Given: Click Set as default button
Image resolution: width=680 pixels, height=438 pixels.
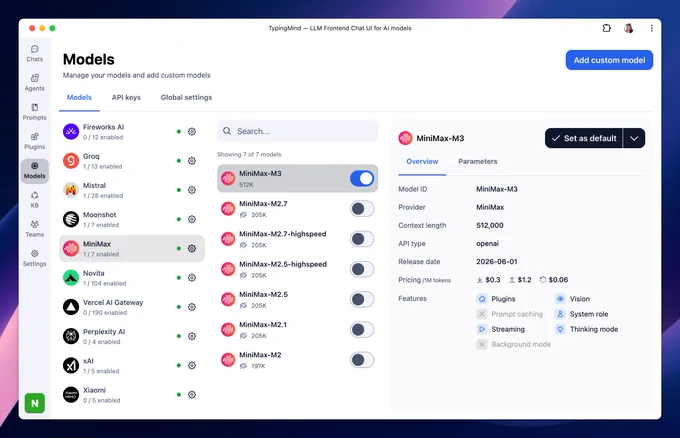Looking at the screenshot, I should pyautogui.click(x=584, y=138).
